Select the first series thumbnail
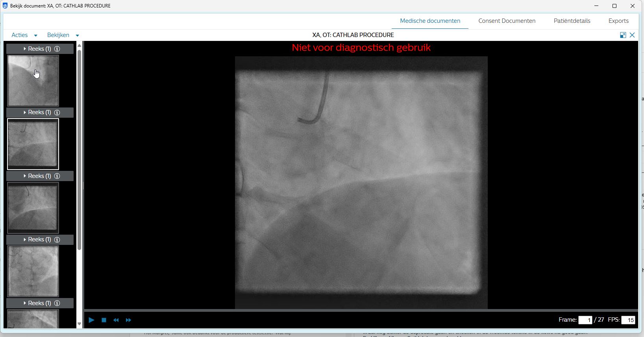The height and width of the screenshot is (337, 644). 33,80
